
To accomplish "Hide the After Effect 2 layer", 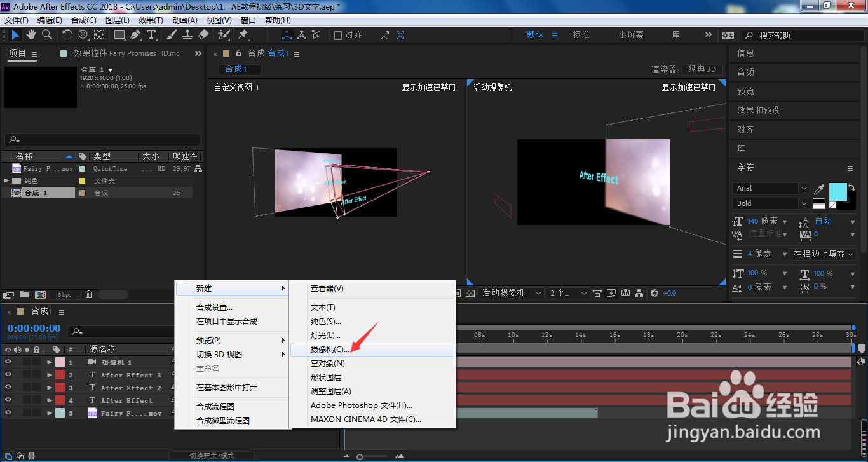I will 8,388.
